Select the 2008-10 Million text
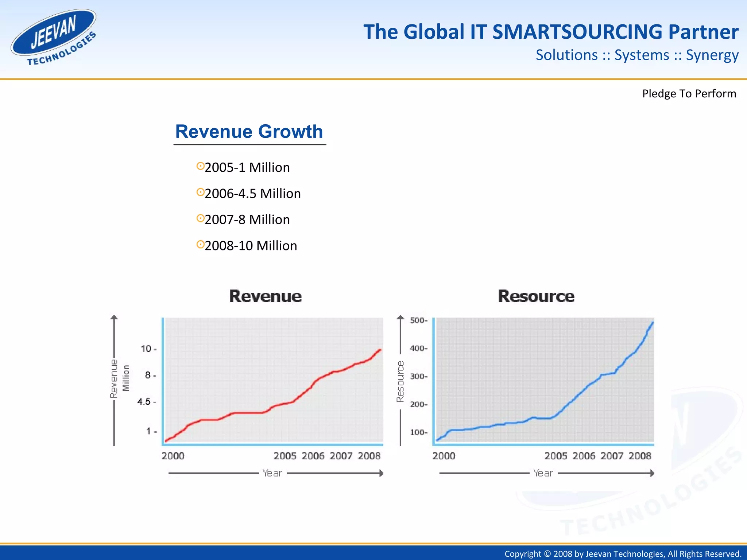Screen dimensions: 747x560 [x=251, y=246]
